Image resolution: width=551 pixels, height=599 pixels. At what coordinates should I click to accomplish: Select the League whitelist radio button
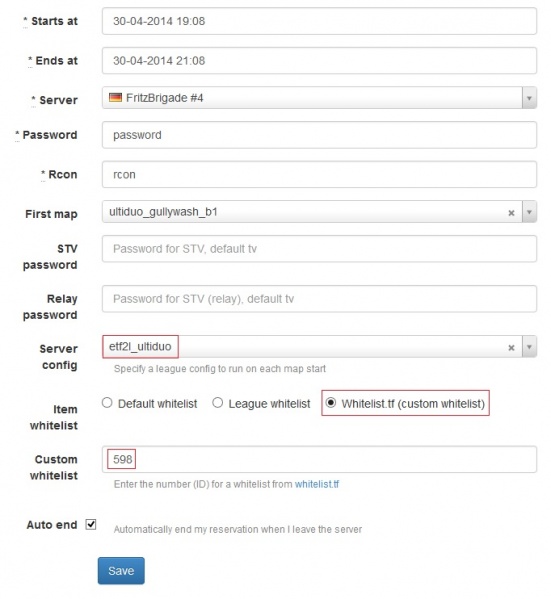217,403
